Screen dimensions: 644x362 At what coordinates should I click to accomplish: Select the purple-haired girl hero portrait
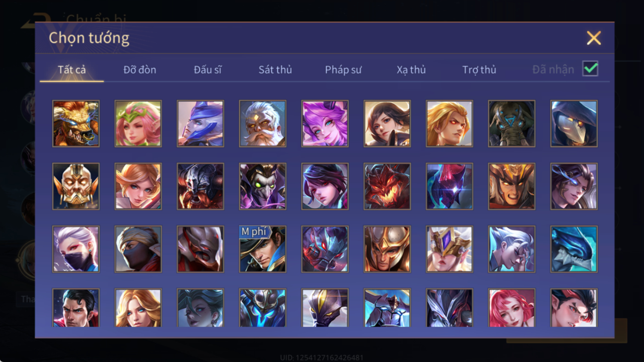coord(325,123)
